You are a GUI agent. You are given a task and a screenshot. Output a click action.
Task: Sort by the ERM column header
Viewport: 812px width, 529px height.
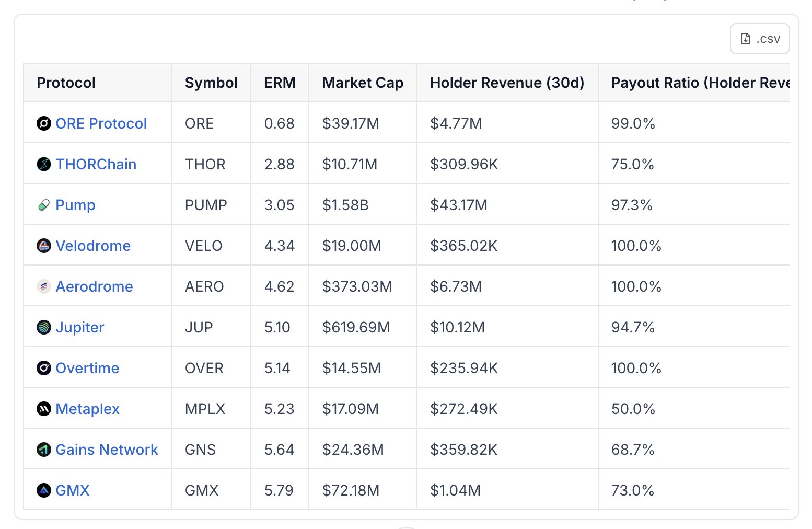[x=280, y=83]
